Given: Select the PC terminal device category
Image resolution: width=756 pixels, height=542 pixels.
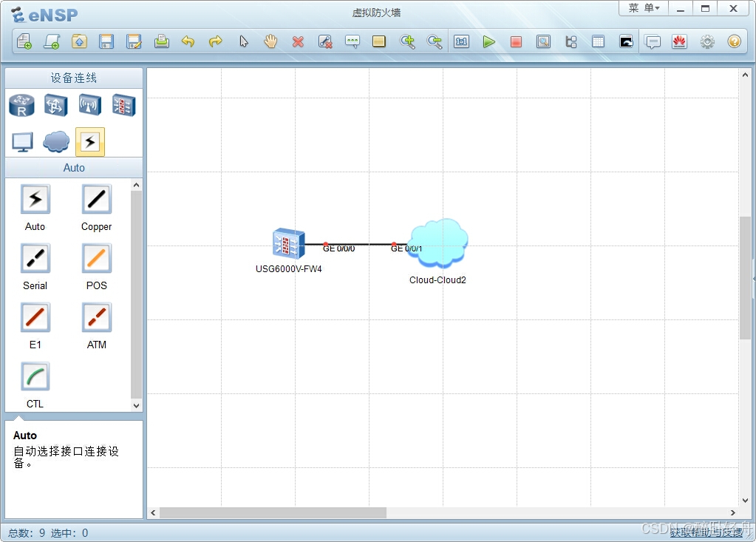Looking at the screenshot, I should [x=22, y=142].
